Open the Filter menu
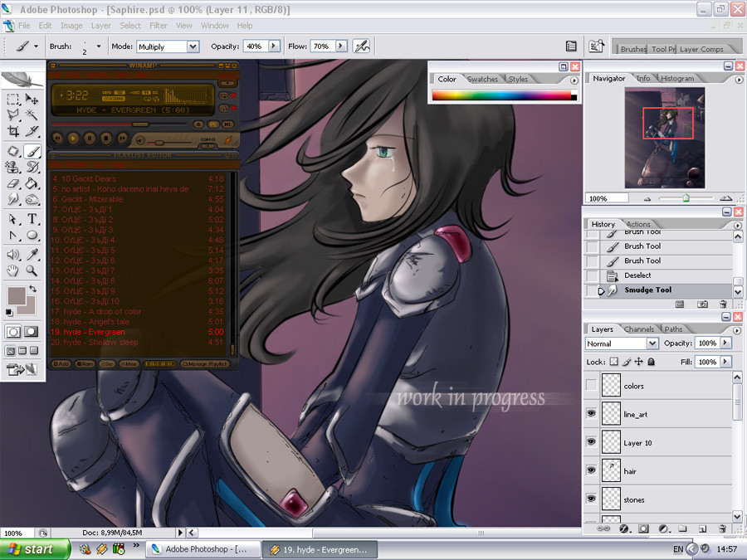This screenshot has width=747, height=560. tap(159, 26)
